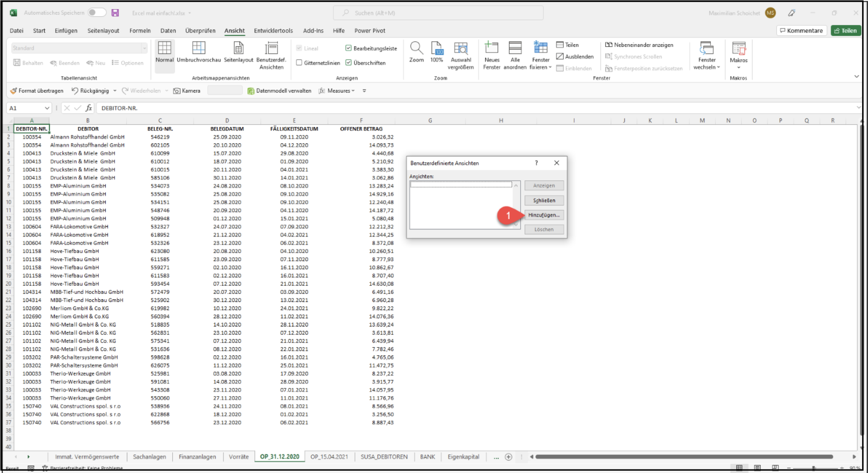The width and height of the screenshot is (868, 473).
Task: Open the Datei menu
Action: (16, 31)
